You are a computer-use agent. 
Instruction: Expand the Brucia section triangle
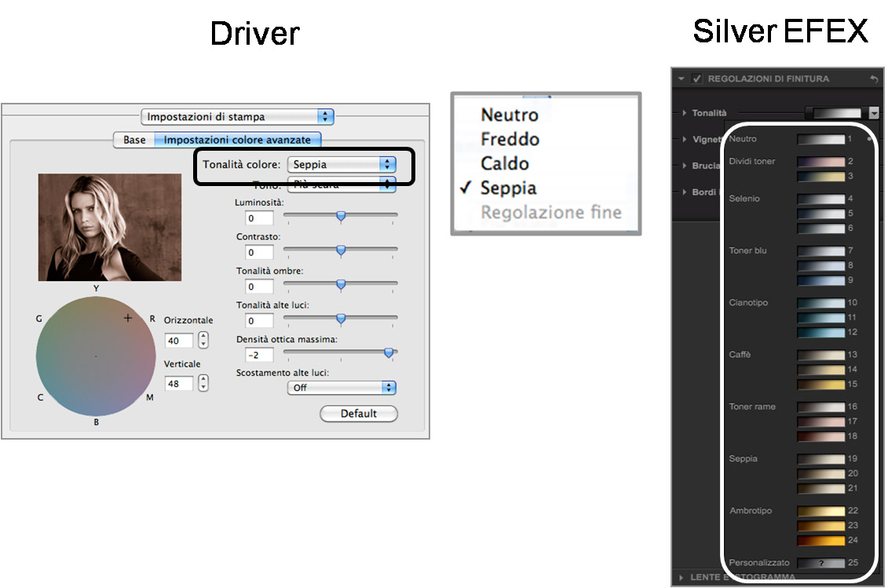[x=685, y=166]
